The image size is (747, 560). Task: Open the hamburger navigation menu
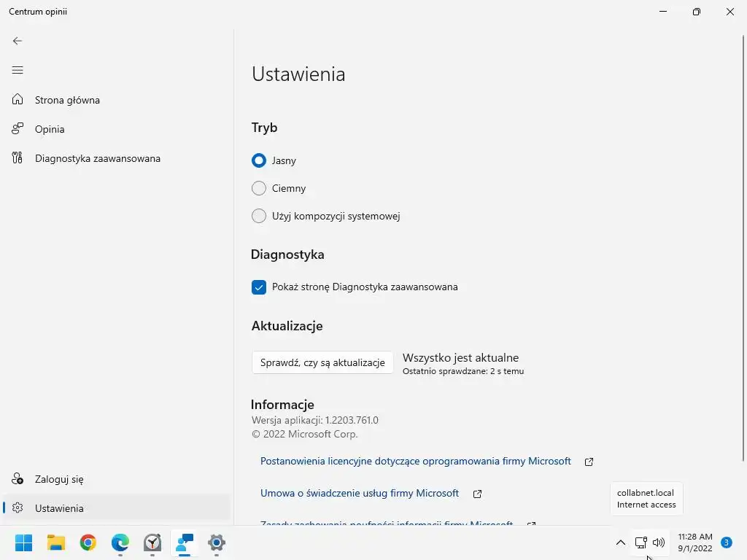[x=18, y=71]
